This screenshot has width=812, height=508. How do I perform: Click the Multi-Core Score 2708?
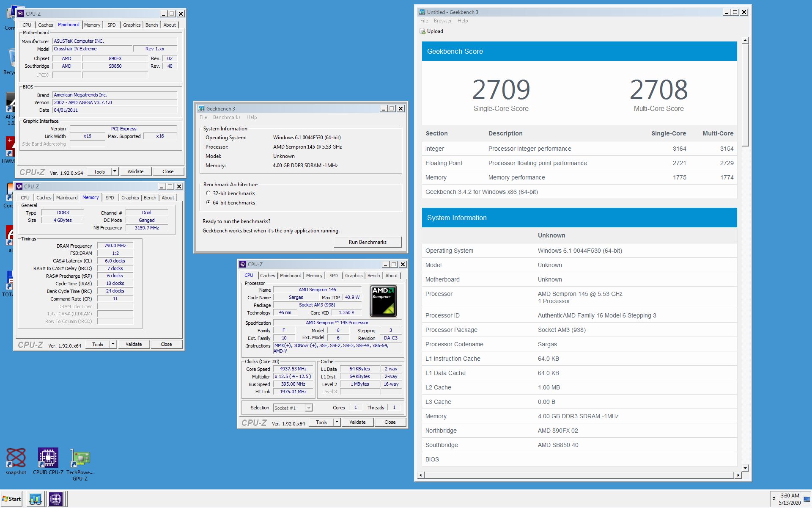tap(658, 89)
